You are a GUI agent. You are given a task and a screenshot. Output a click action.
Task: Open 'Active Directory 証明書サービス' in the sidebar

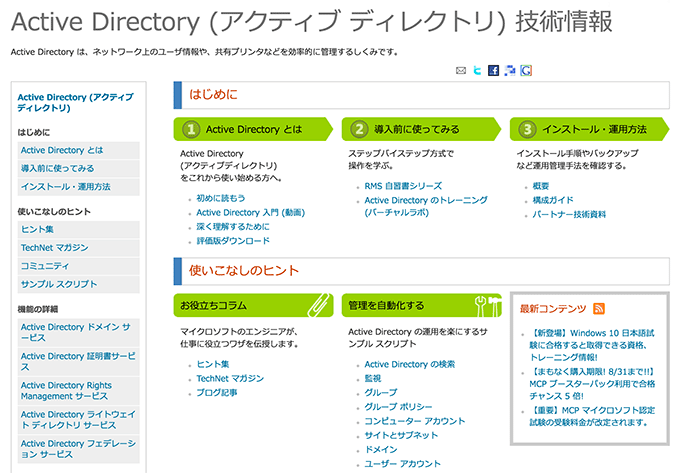pyautogui.click(x=79, y=361)
